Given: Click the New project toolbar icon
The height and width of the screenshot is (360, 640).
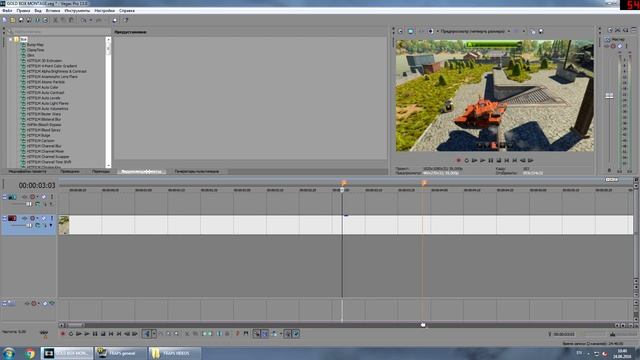Looking at the screenshot, I should (4, 20).
